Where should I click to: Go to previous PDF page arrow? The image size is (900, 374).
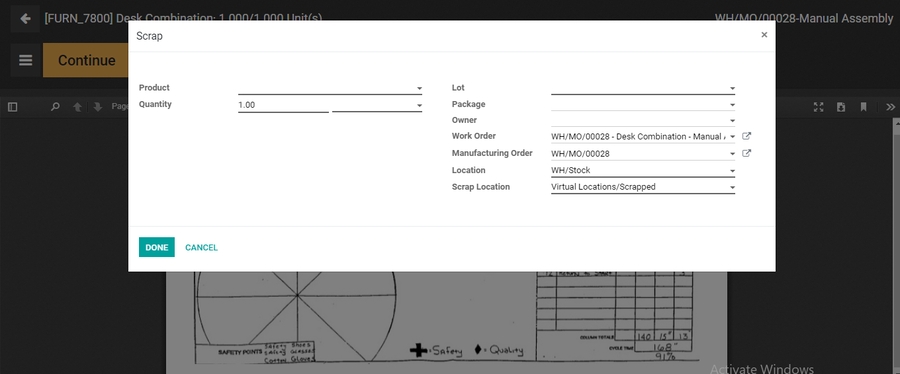77,107
